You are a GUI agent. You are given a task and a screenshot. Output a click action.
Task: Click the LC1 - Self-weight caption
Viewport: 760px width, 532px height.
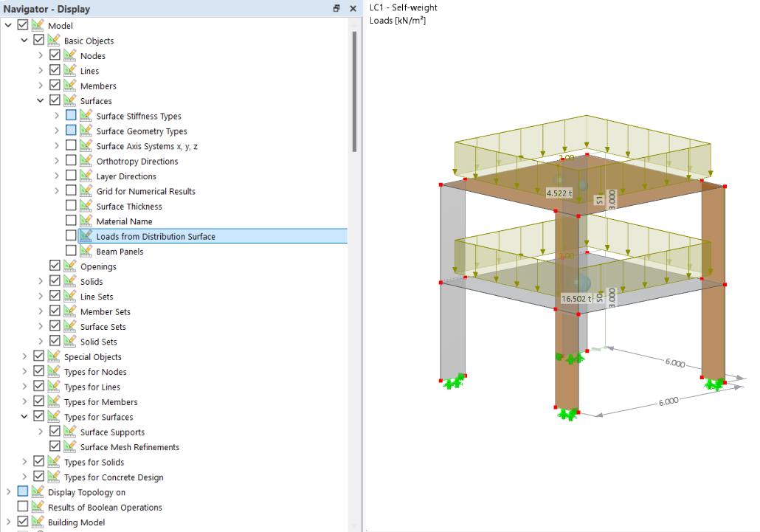[404, 7]
